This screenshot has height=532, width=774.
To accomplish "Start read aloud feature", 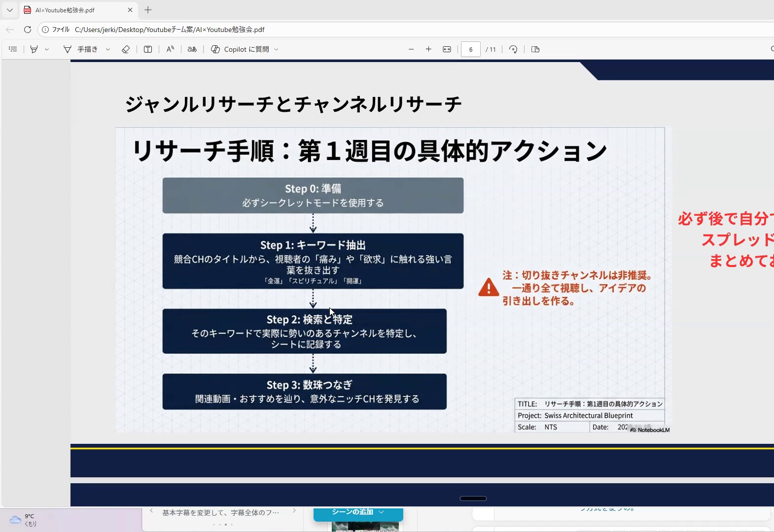I will tap(170, 49).
